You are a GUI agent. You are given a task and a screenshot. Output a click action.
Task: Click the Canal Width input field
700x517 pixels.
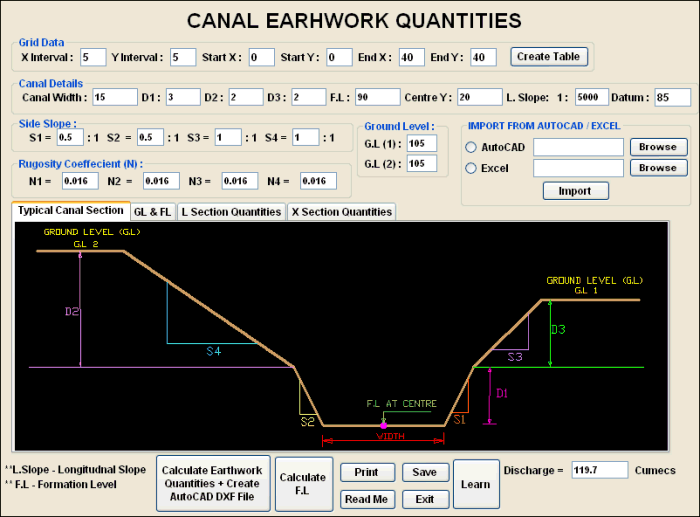(x=113, y=97)
